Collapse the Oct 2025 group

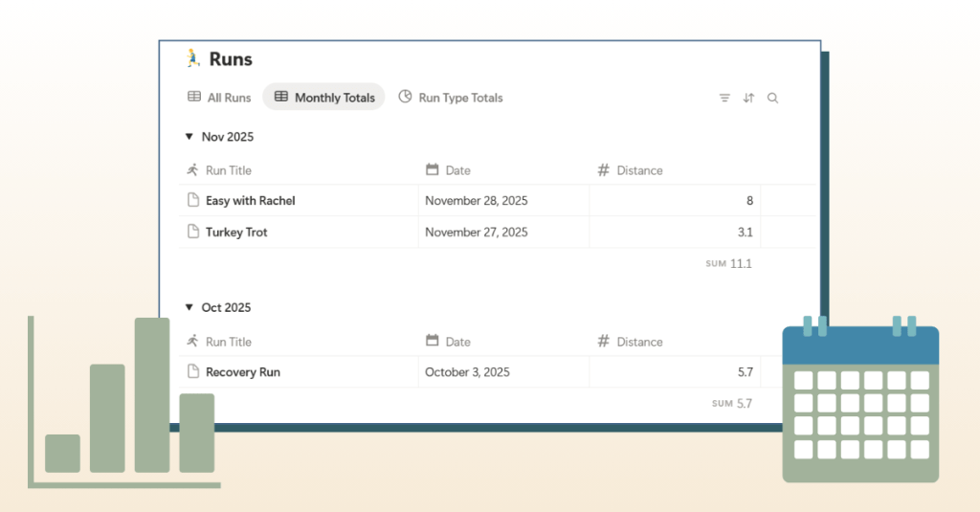(189, 308)
